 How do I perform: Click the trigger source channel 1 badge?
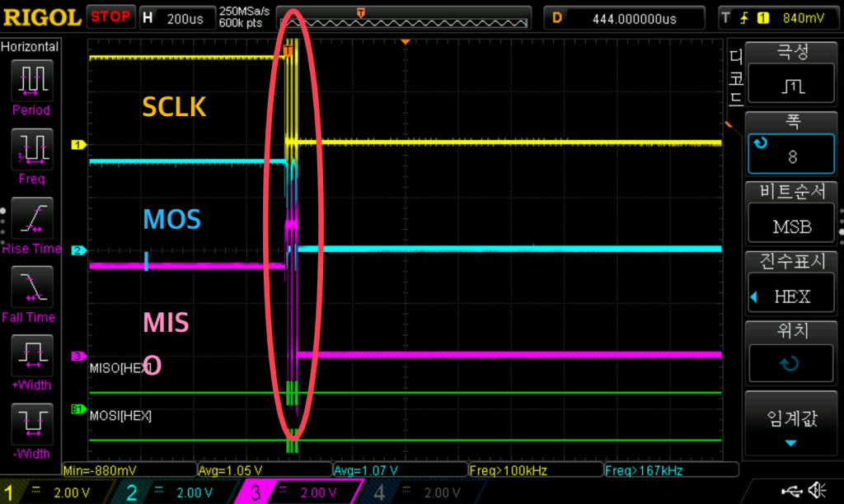762,18
